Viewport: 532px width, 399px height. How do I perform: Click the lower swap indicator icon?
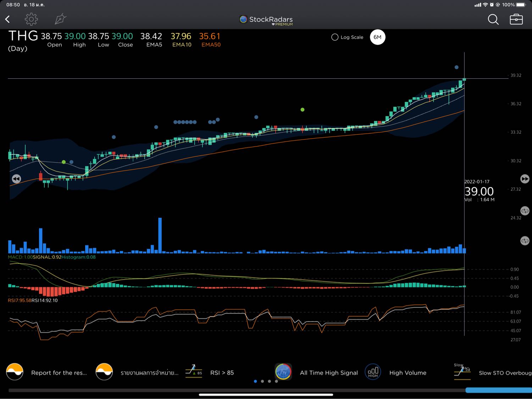click(x=525, y=241)
